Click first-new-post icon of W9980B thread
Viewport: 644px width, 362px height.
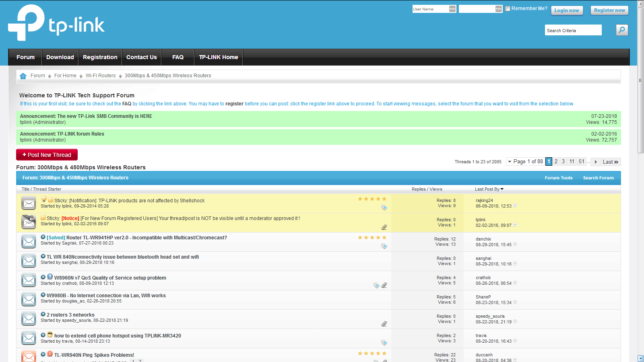click(43, 295)
